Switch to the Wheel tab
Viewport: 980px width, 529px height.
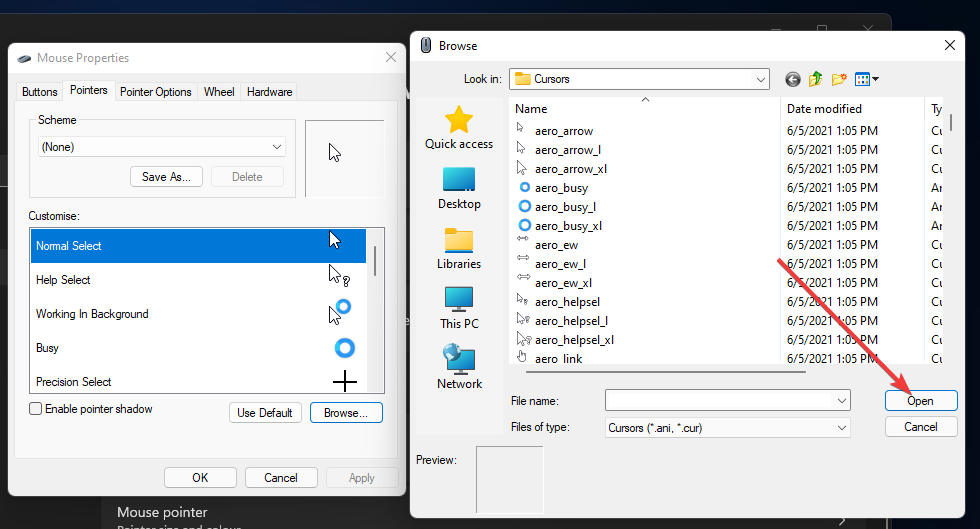[x=219, y=91]
